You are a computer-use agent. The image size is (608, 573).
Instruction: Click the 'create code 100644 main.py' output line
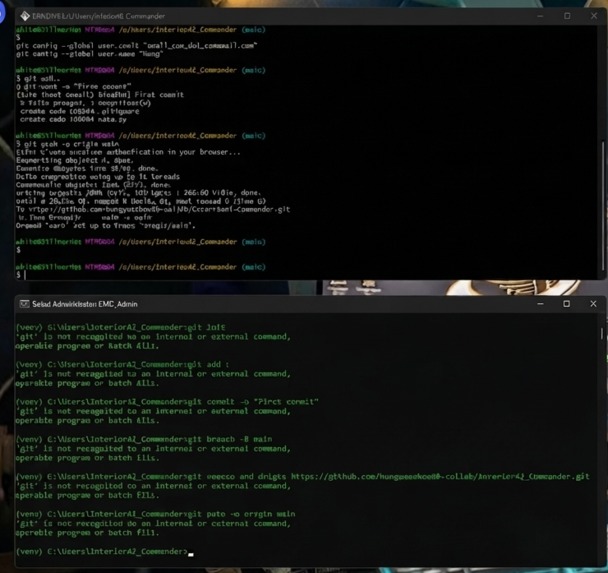73,119
